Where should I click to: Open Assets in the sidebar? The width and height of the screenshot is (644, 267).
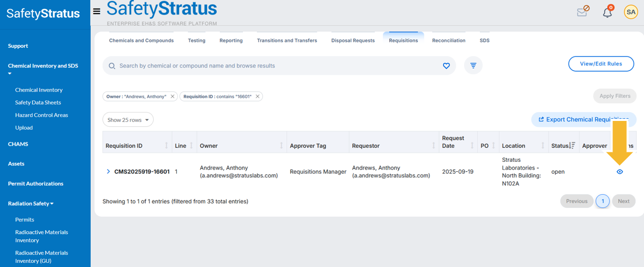(x=16, y=164)
